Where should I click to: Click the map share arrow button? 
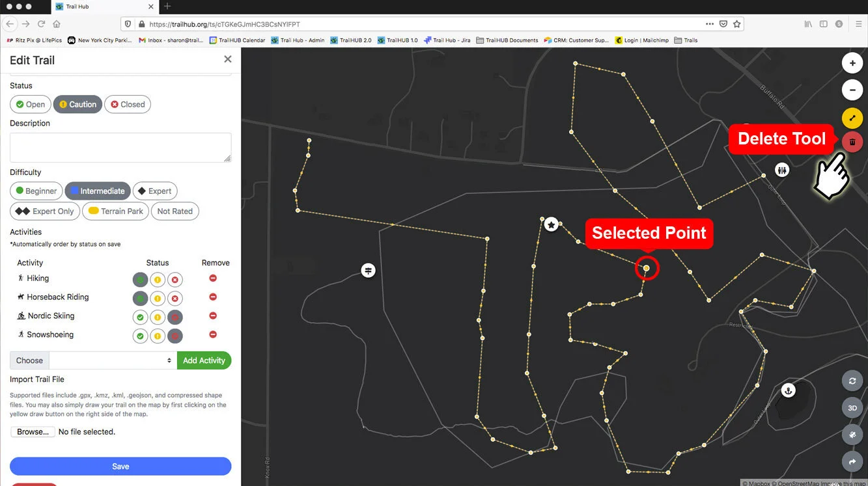pos(852,462)
